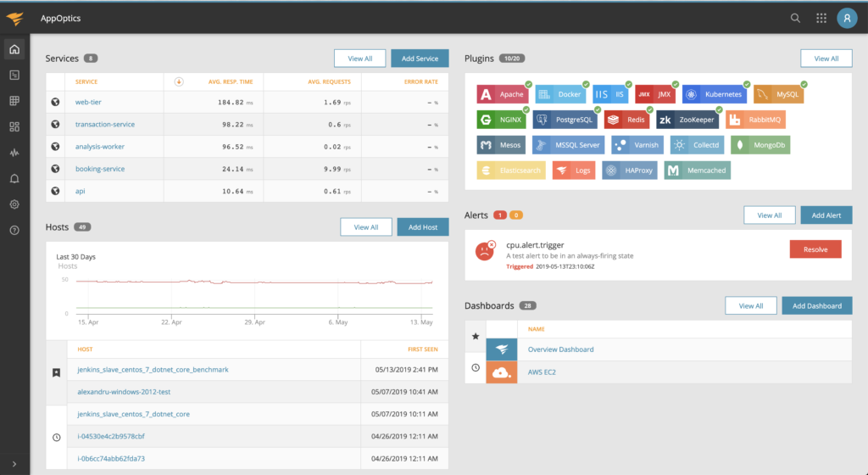Image resolution: width=868 pixels, height=475 pixels.
Task: Open the transaction-service link
Action: pyautogui.click(x=105, y=125)
